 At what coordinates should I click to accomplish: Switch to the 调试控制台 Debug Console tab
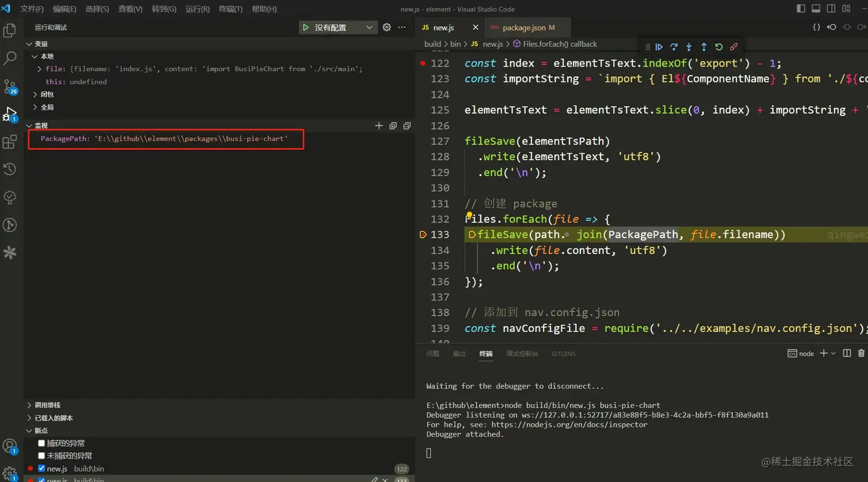point(522,353)
